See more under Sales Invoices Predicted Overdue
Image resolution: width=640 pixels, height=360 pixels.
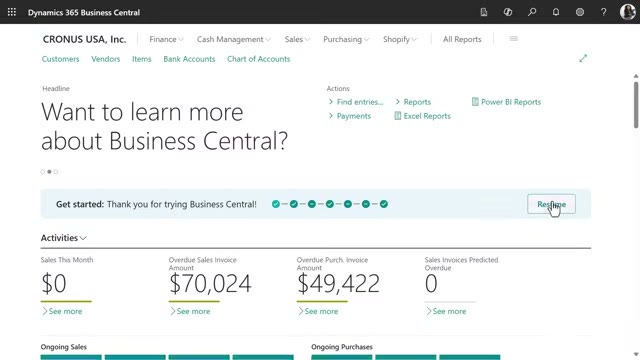446,311
